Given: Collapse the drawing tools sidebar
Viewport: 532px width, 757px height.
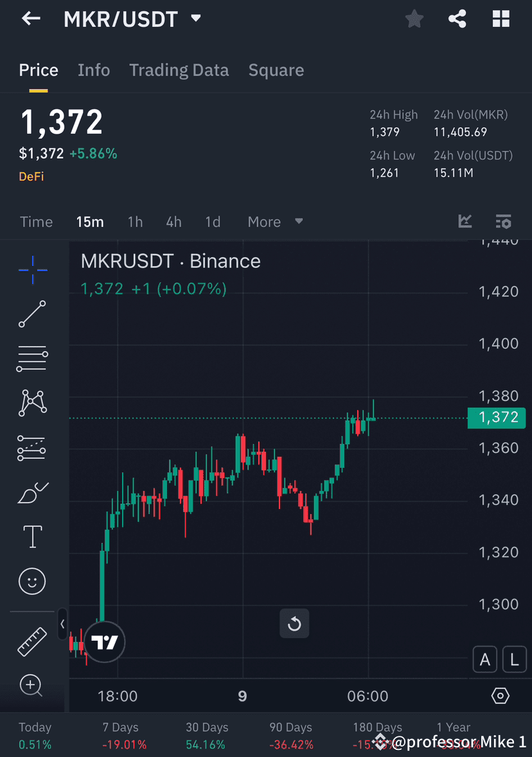Looking at the screenshot, I should [62, 623].
